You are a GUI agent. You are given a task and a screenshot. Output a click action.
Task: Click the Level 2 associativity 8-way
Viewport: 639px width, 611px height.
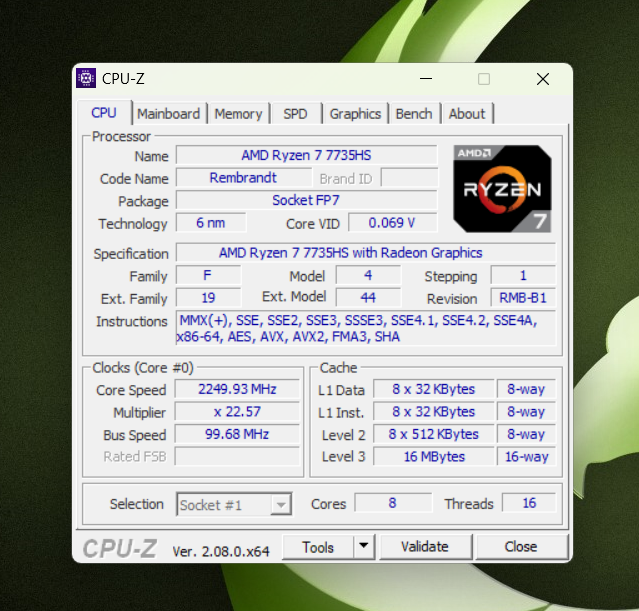pos(527,434)
